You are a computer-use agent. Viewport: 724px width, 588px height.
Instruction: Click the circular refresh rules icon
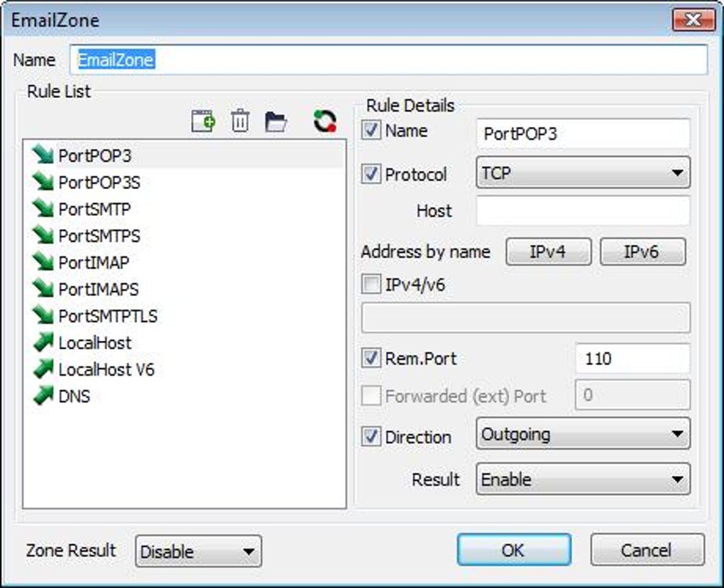tap(325, 121)
